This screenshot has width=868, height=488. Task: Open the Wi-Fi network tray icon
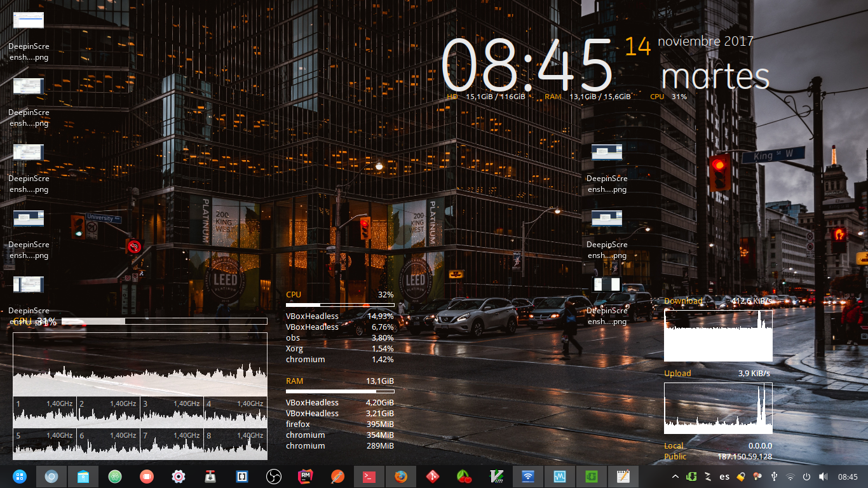coord(790,477)
